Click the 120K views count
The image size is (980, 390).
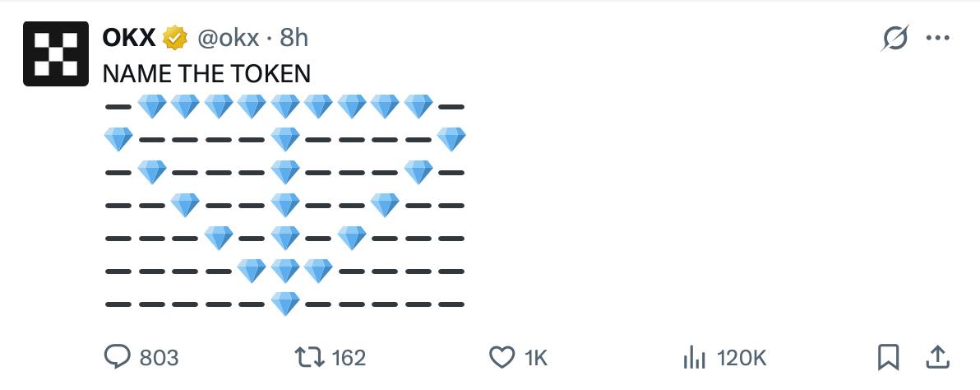click(742, 358)
